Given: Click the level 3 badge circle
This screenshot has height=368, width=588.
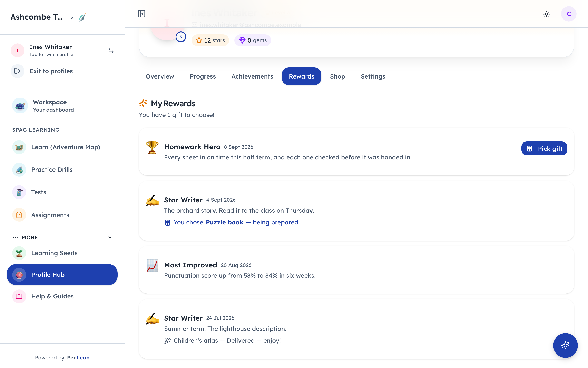Looking at the screenshot, I should 181,37.
